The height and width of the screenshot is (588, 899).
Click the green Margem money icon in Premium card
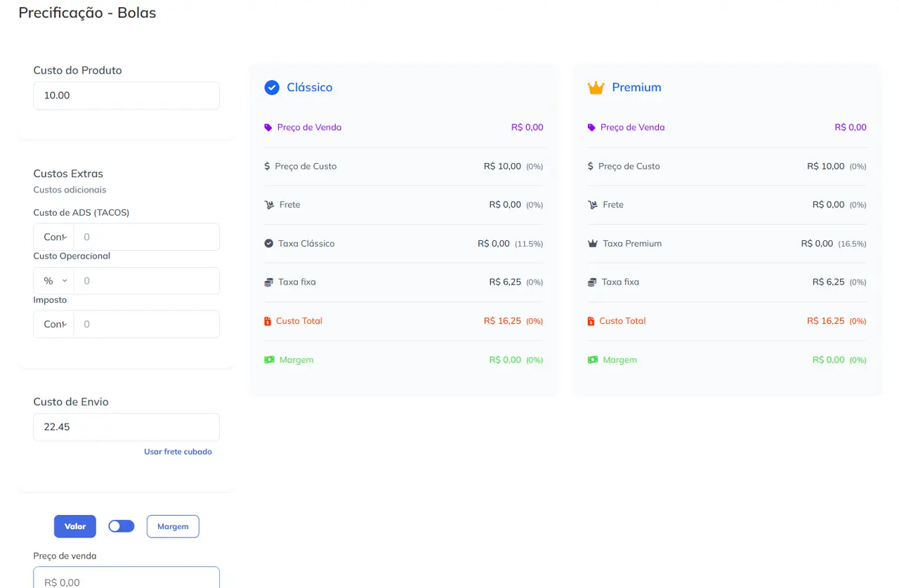coord(592,360)
